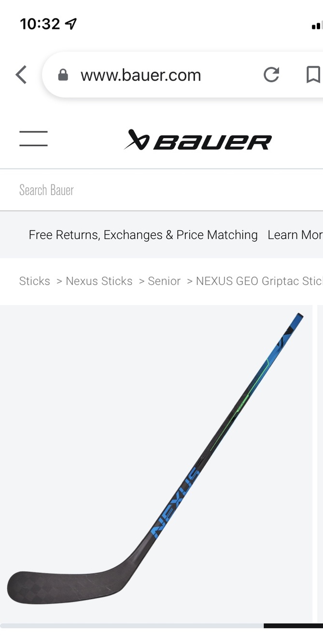Tap the page reload icon
The image size is (323, 644).
[271, 75]
